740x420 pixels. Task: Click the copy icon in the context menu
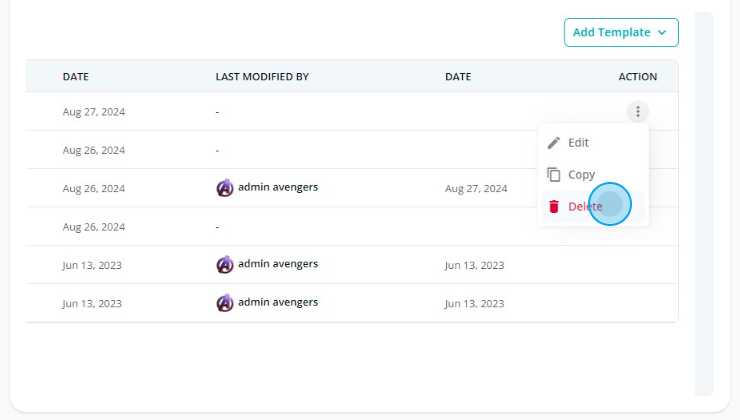click(554, 175)
